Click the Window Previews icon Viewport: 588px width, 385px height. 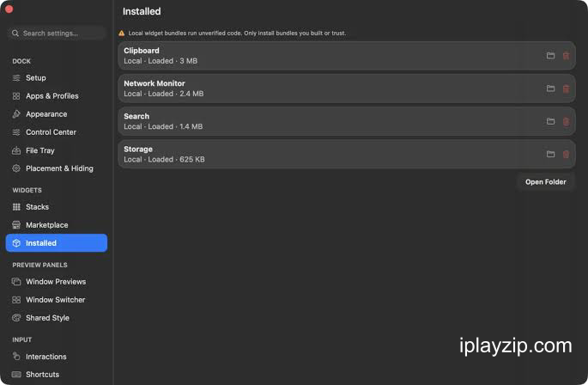(x=16, y=282)
